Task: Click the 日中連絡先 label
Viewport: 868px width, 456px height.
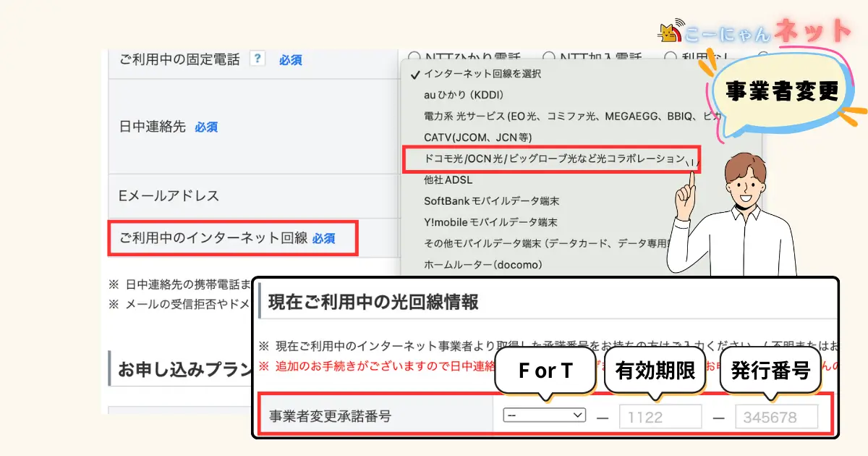Action: point(152,127)
